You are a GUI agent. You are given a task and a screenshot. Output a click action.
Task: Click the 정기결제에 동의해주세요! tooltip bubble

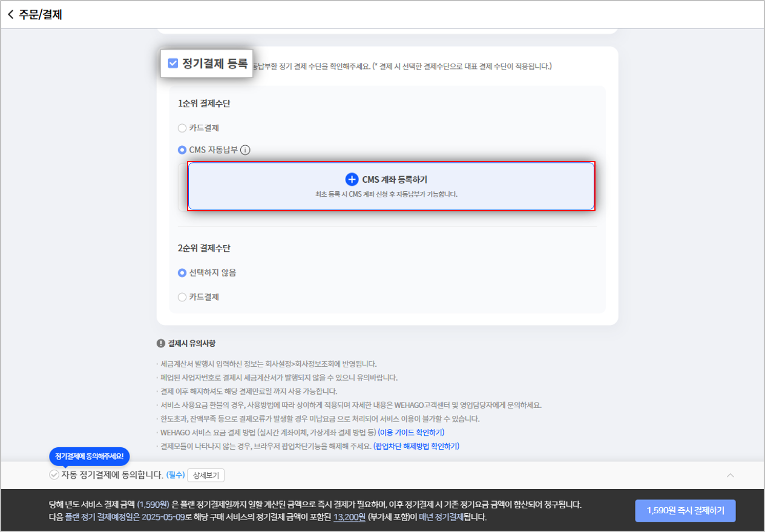point(89,456)
